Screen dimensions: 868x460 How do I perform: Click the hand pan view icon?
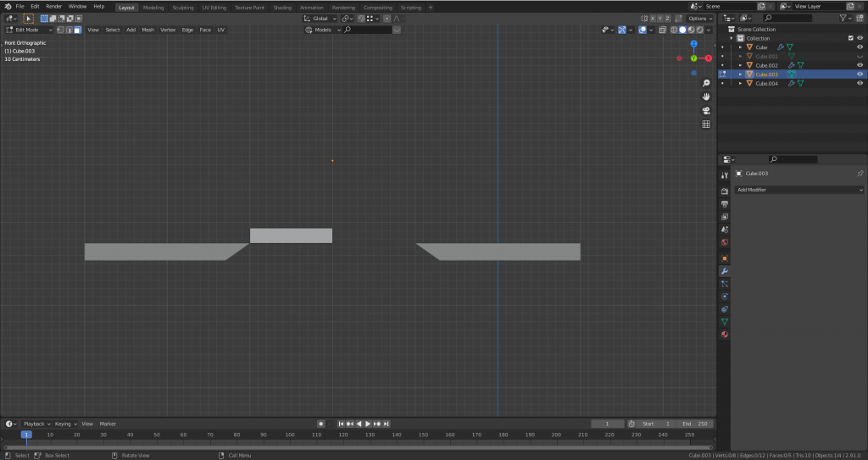[706, 97]
